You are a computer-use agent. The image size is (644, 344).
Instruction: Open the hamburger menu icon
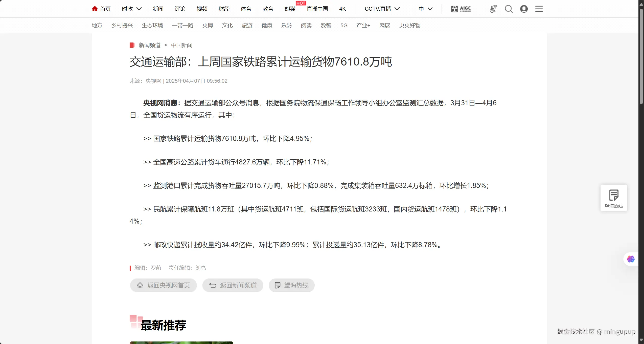[x=539, y=9]
